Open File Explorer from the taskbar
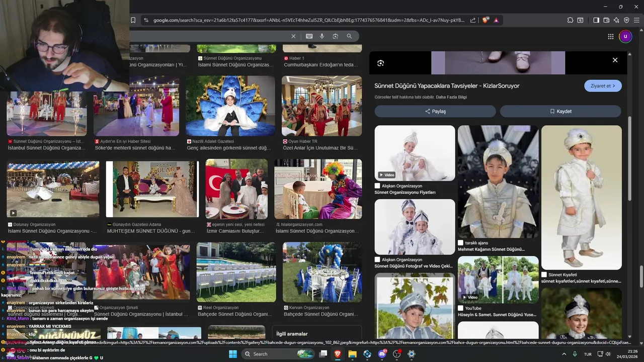The image size is (644, 362). [352, 354]
